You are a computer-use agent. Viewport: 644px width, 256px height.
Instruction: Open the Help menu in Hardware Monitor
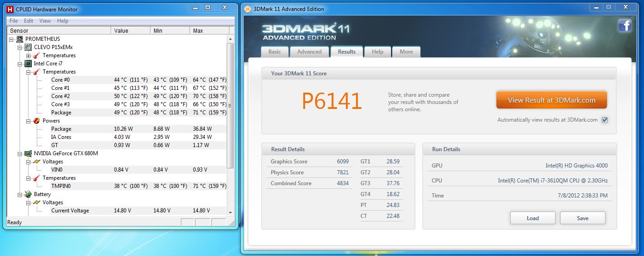[63, 21]
